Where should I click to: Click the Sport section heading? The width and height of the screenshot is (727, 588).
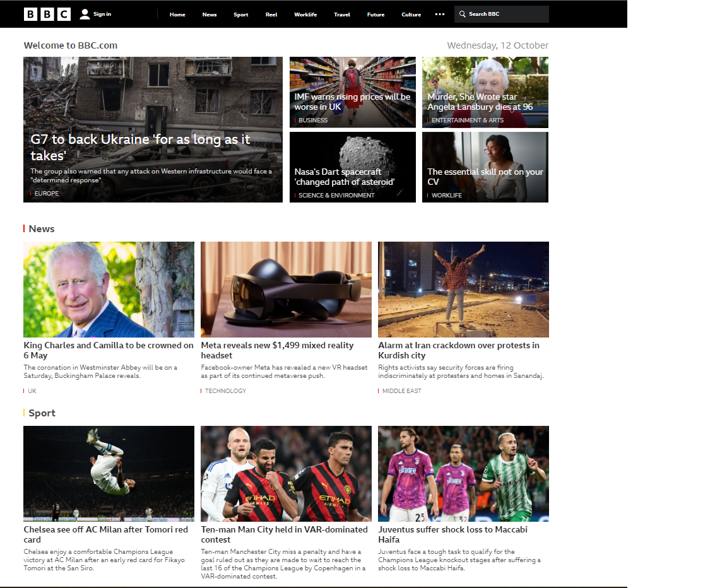tap(42, 413)
